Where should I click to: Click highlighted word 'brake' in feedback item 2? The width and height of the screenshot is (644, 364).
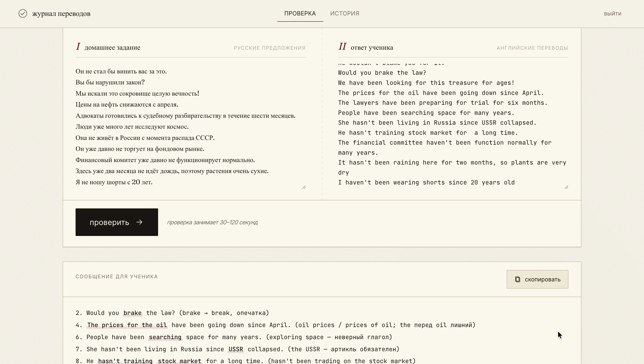coord(133,313)
